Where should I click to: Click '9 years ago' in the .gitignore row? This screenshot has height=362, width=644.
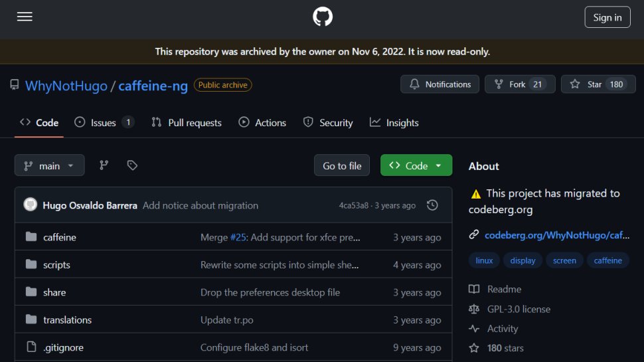pos(417,347)
